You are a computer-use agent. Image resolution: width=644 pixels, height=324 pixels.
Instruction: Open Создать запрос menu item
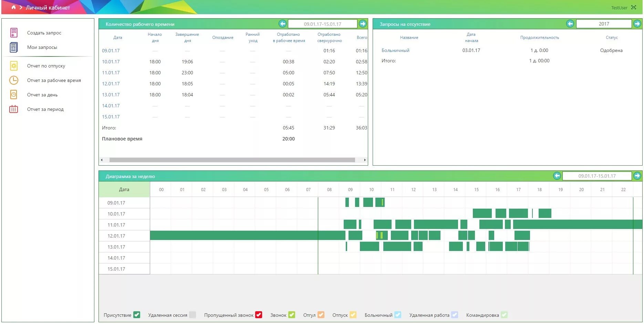[44, 33]
